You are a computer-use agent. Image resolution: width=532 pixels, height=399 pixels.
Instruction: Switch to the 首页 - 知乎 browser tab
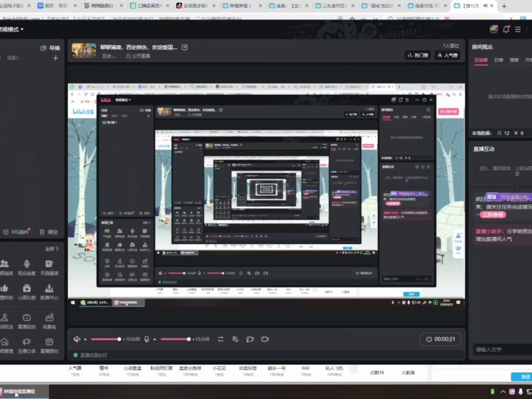tap(58, 6)
